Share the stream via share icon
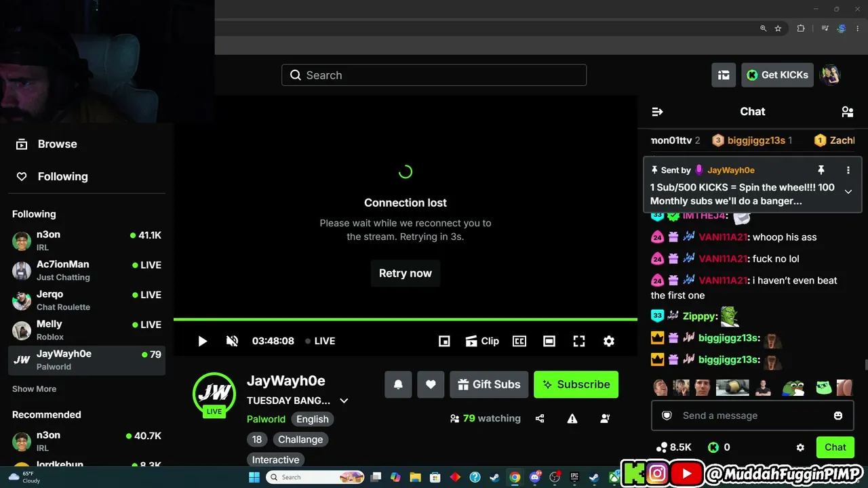The width and height of the screenshot is (868, 488). pyautogui.click(x=540, y=419)
